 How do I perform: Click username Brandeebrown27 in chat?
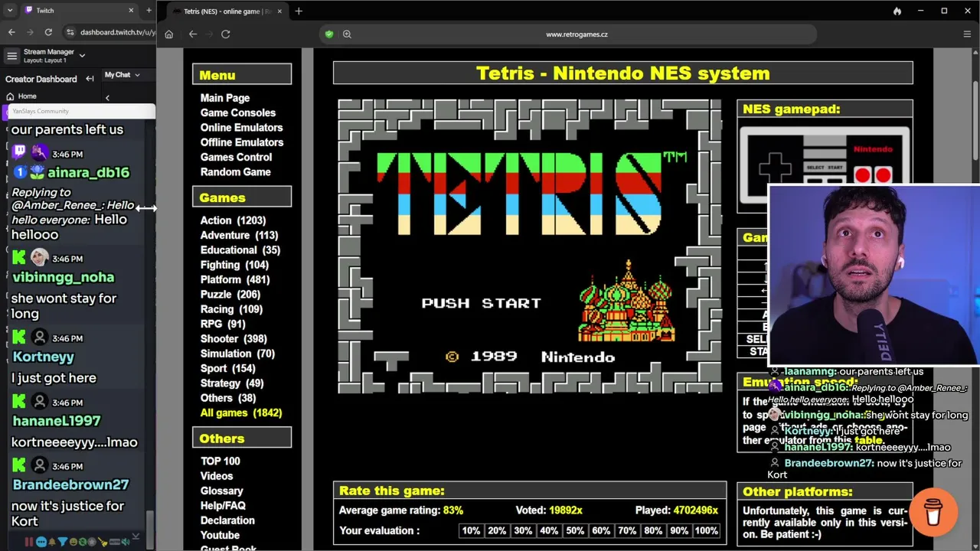click(x=71, y=485)
